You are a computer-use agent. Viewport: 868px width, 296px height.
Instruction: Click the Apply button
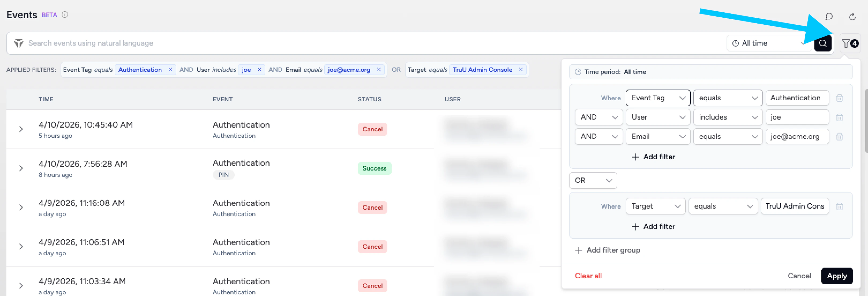836,276
